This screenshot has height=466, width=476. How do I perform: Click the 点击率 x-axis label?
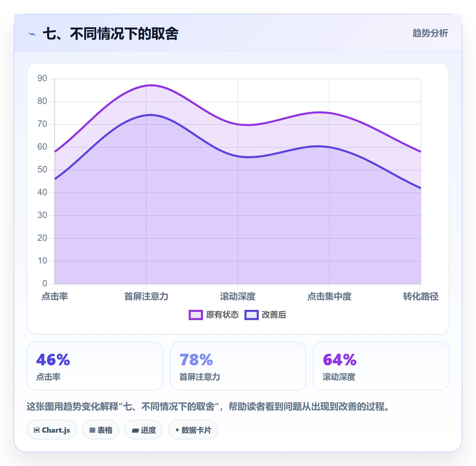(x=55, y=296)
